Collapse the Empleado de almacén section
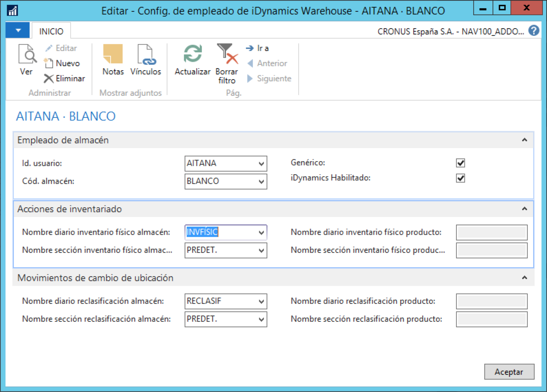Viewport: 547px width, 392px height. (x=525, y=140)
